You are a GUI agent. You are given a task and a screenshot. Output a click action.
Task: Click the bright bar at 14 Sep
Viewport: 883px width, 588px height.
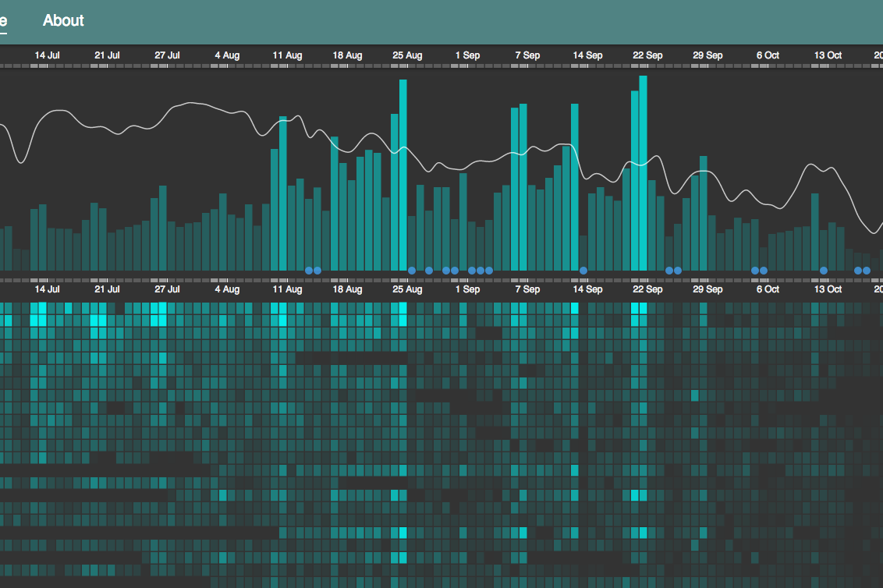click(x=575, y=187)
